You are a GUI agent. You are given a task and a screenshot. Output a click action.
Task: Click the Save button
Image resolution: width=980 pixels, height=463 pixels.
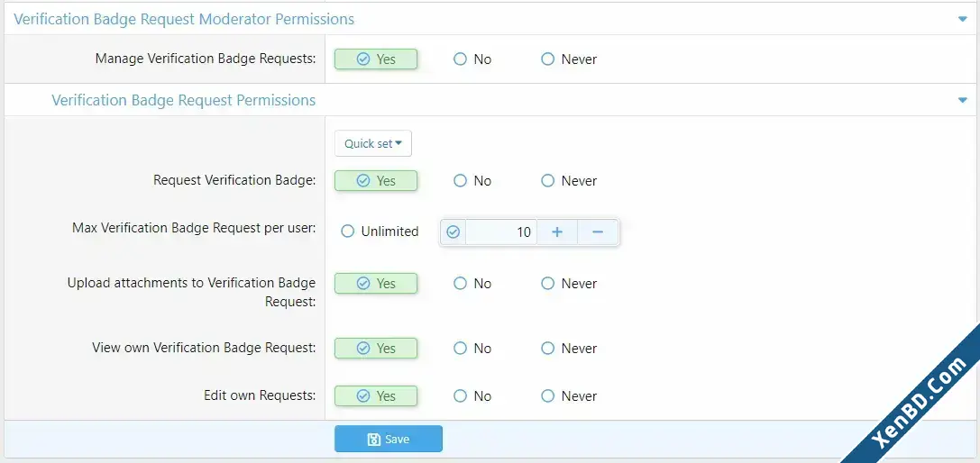[x=389, y=439]
